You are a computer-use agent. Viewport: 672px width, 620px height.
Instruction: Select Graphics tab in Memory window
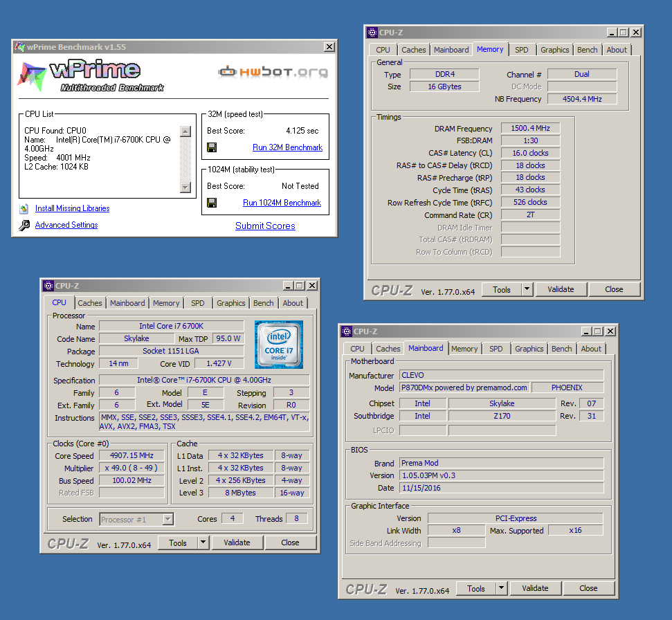[x=555, y=50]
